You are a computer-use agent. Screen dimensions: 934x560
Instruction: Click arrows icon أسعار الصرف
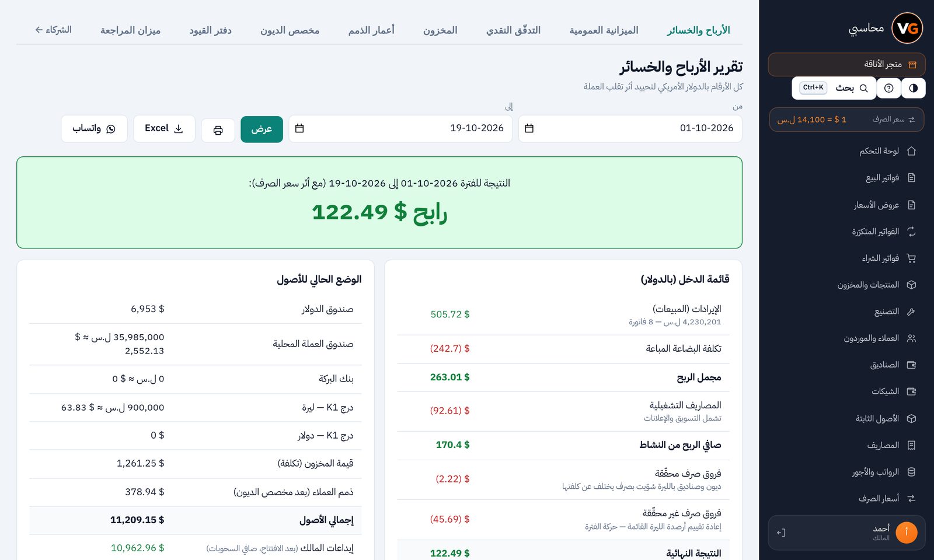pos(911,498)
